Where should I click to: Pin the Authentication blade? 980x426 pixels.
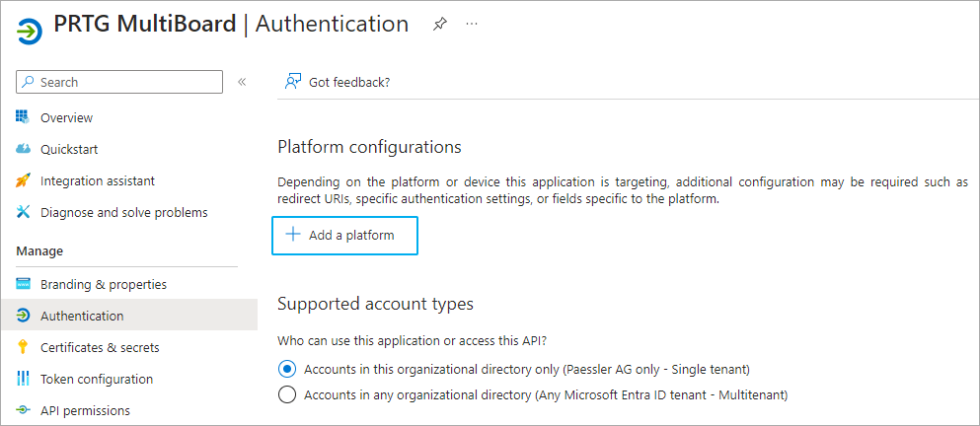pos(440,25)
